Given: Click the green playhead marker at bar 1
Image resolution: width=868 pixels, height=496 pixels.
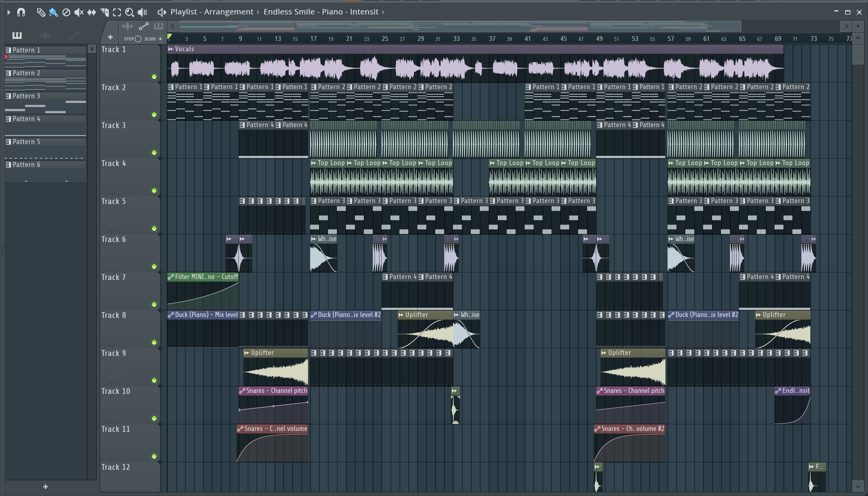Looking at the screenshot, I should [x=169, y=37].
